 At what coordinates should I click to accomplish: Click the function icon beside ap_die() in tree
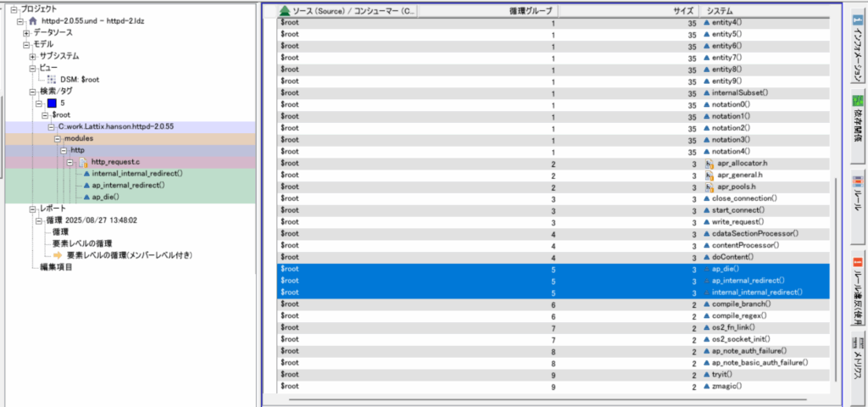(x=85, y=197)
